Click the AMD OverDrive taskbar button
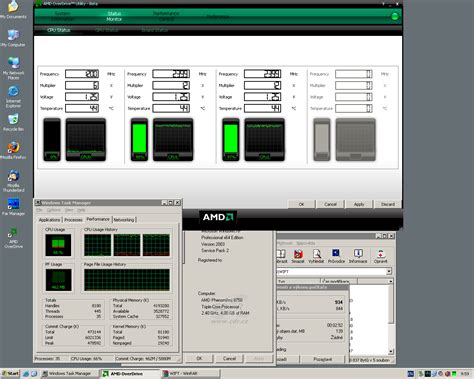 (130, 374)
